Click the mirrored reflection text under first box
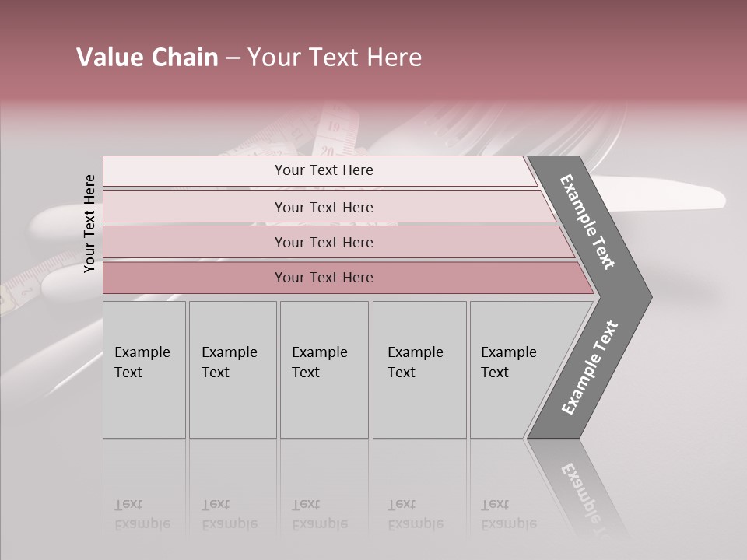Image resolution: width=747 pixels, height=560 pixels. coord(142,515)
